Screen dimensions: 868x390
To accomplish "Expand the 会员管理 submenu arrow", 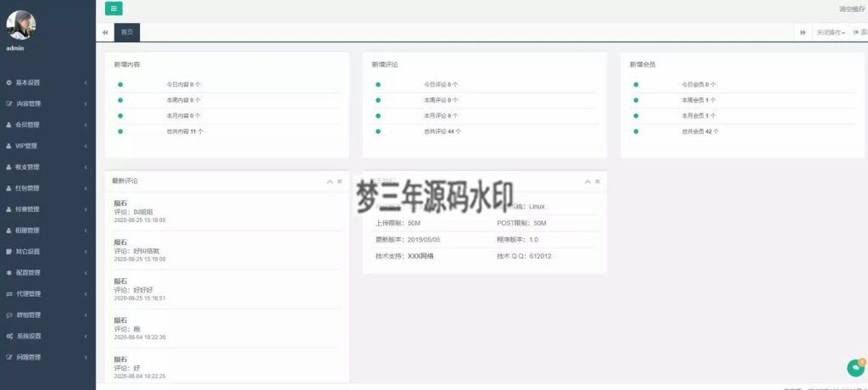I will point(86,125).
